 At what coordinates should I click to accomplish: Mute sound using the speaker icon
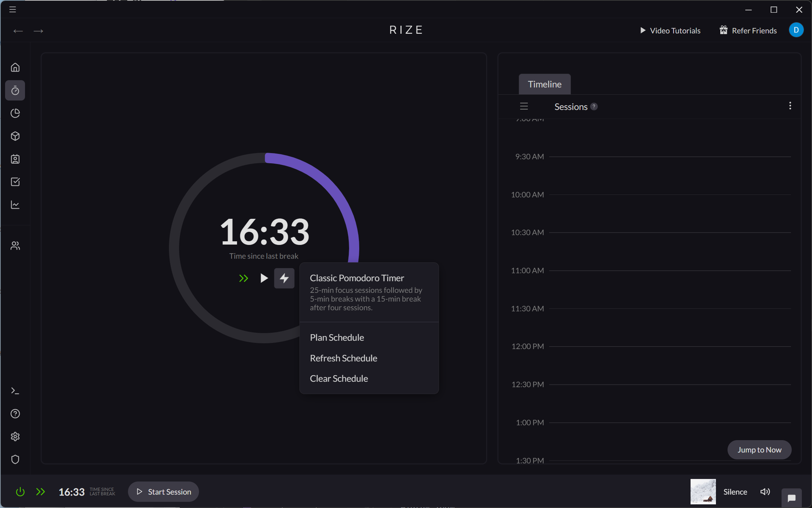coord(765,492)
